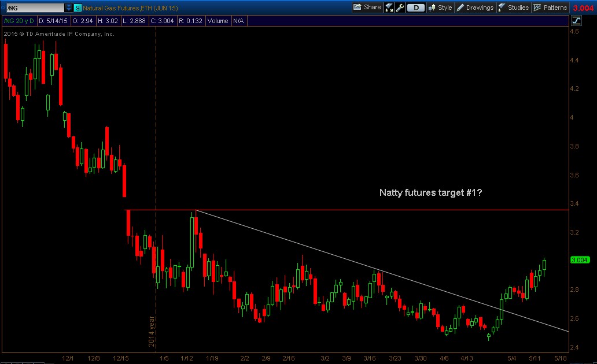Image resolution: width=597 pixels, height=364 pixels.
Task: Open the quick study flask icon
Action: point(389,8)
